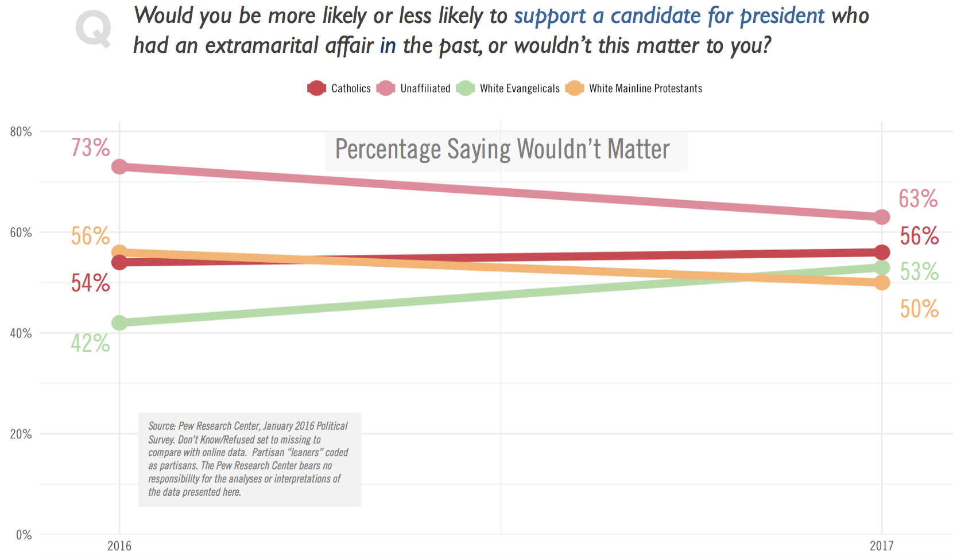This screenshot has height=560, width=953.
Task: Select the White Evangelicals 2016 data point
Action: click(119, 323)
